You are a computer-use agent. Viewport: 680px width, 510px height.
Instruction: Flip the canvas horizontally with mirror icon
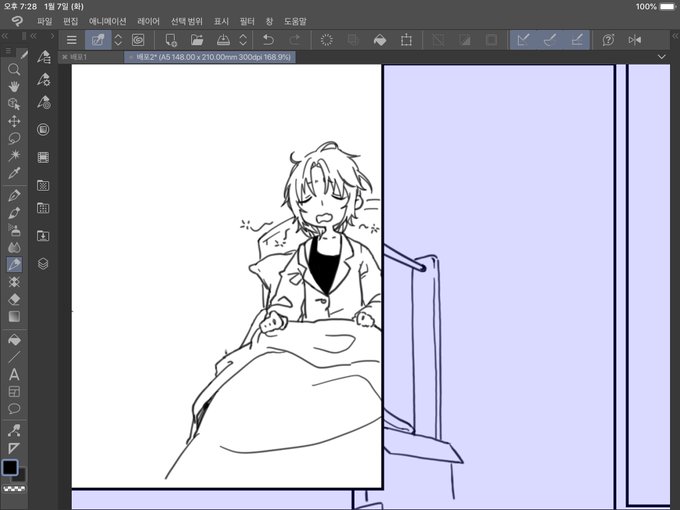click(634, 40)
